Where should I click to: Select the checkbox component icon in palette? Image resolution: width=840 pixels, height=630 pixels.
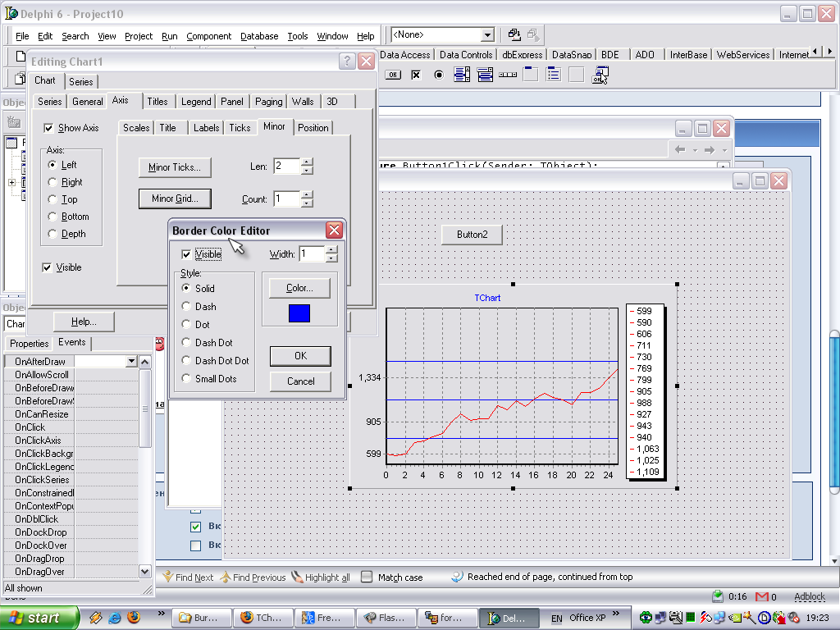click(x=416, y=75)
